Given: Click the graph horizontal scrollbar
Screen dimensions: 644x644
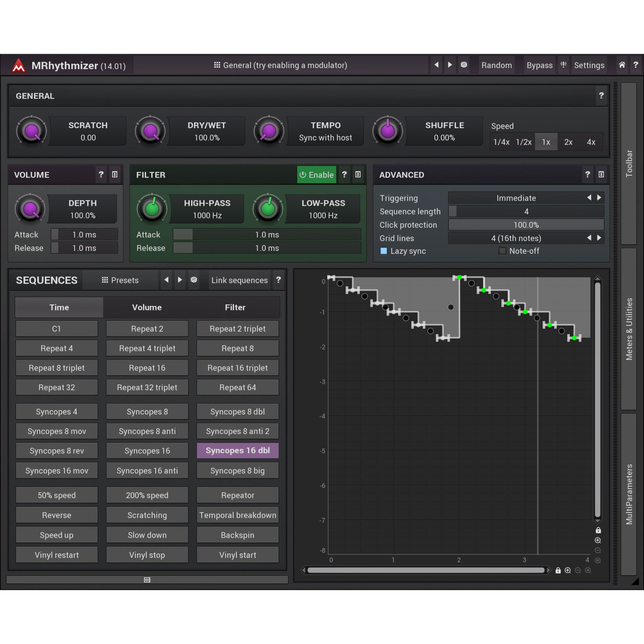Looking at the screenshot, I should coord(426,570).
